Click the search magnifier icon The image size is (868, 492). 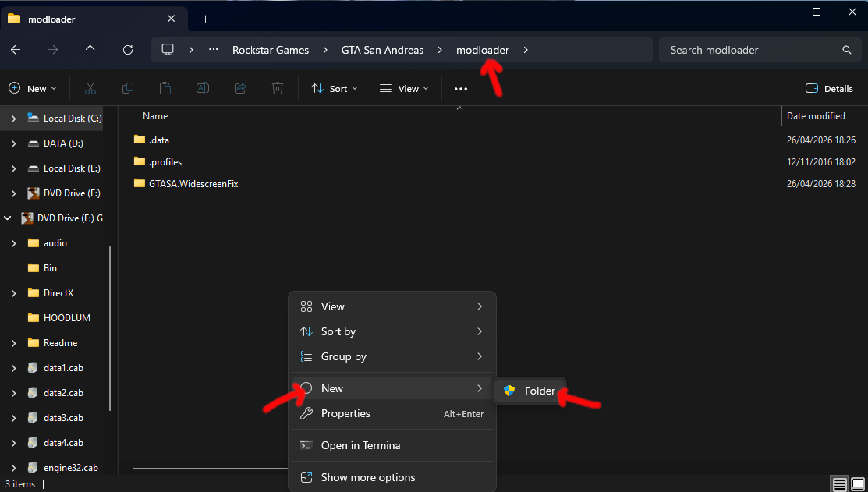(x=846, y=50)
